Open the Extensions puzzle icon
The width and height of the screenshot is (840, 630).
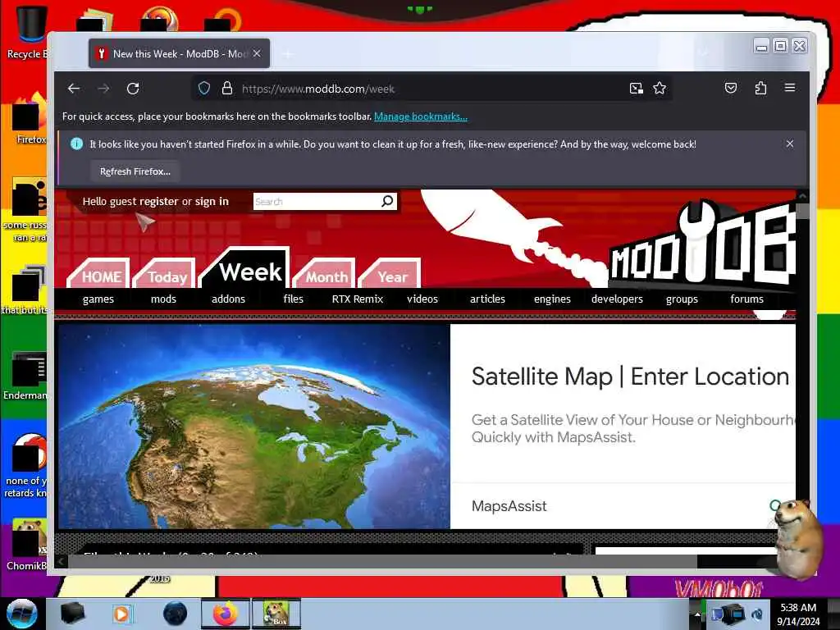[760, 88]
